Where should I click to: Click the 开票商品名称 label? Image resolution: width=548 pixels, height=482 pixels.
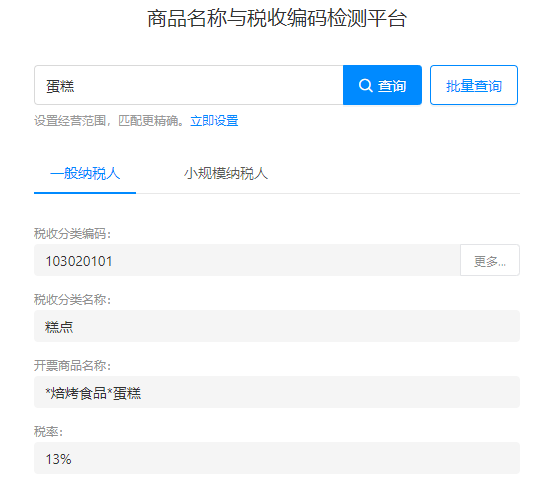click(72, 366)
